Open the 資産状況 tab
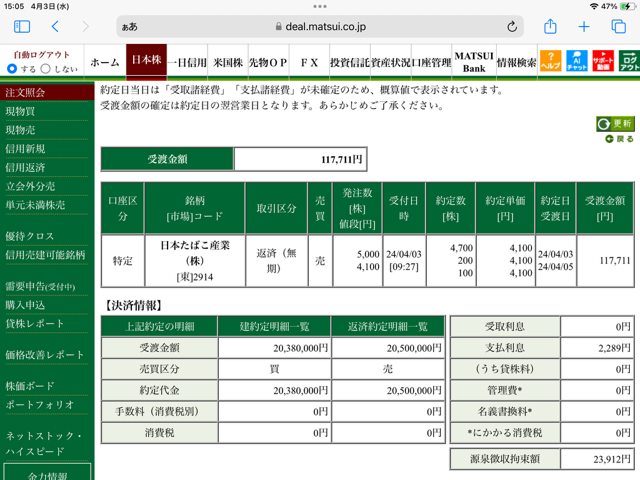640x480 pixels. tap(391, 62)
